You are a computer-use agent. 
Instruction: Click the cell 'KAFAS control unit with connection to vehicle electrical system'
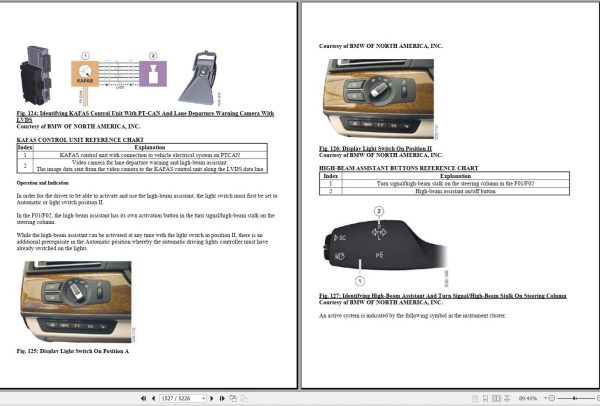click(x=150, y=155)
